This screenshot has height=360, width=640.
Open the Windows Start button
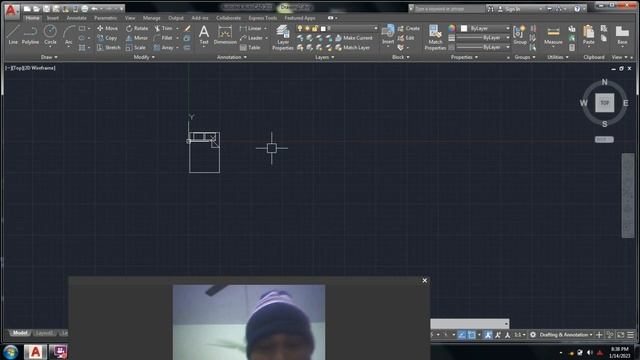coord(11,351)
